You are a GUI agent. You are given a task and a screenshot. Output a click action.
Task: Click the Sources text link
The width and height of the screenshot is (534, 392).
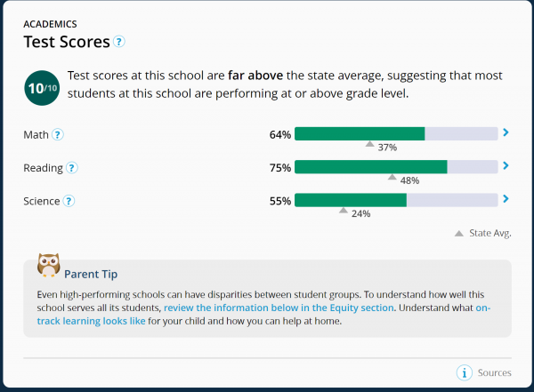[495, 373]
